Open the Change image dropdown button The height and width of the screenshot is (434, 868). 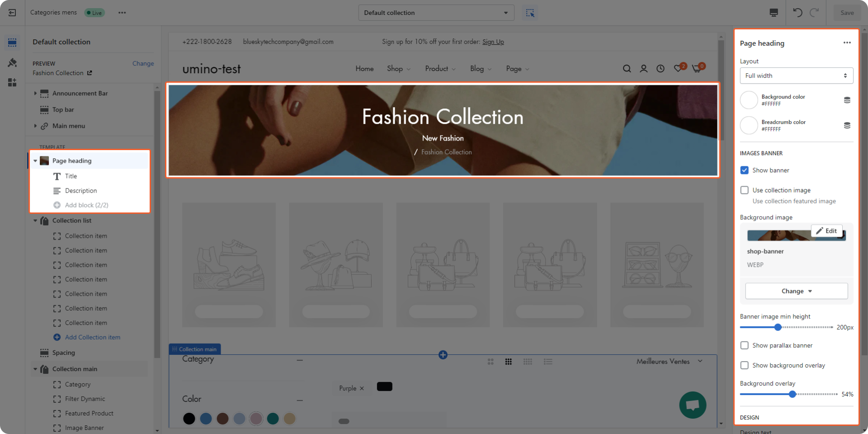click(796, 291)
